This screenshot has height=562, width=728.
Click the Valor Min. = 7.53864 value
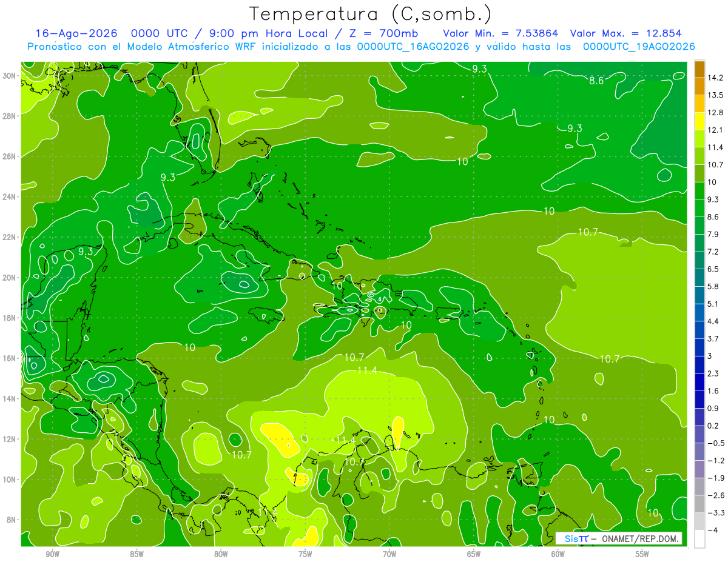coord(500,33)
